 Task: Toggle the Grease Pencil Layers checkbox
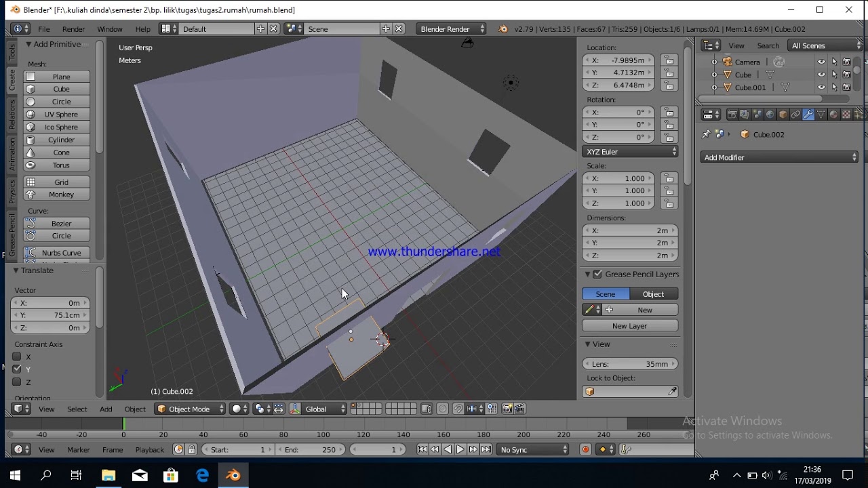pos(597,274)
